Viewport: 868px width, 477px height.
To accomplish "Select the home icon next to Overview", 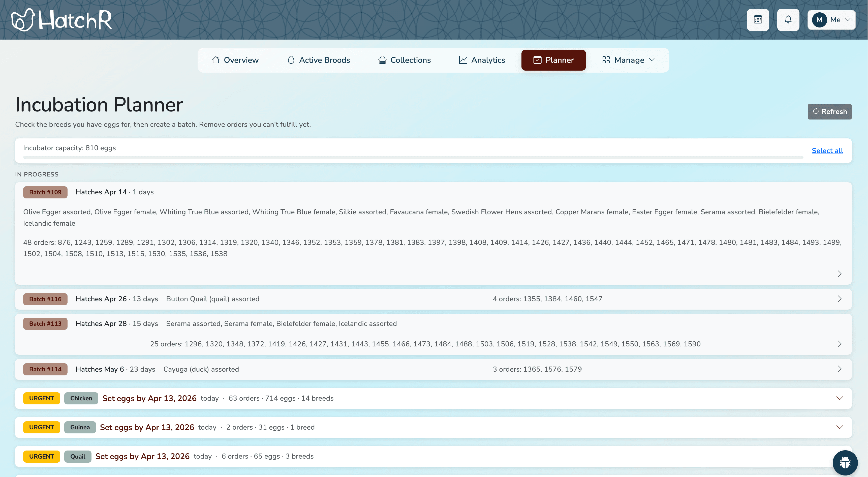I will pos(216,60).
